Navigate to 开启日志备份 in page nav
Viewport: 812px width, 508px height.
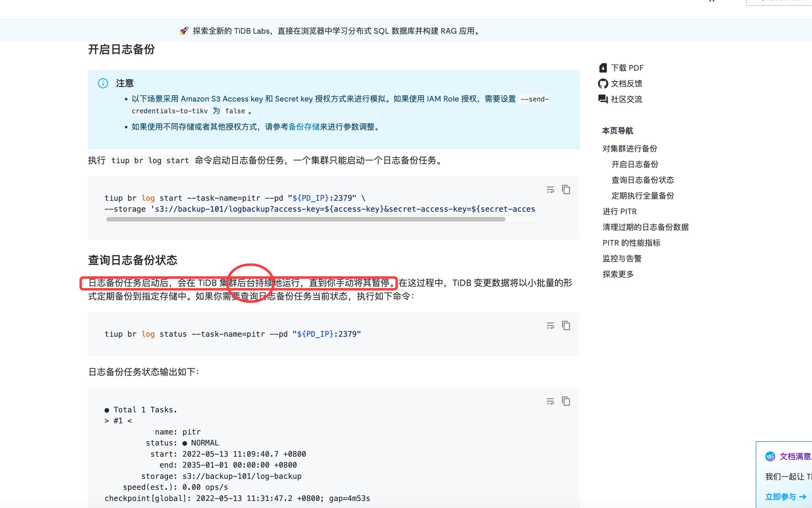tap(634, 164)
